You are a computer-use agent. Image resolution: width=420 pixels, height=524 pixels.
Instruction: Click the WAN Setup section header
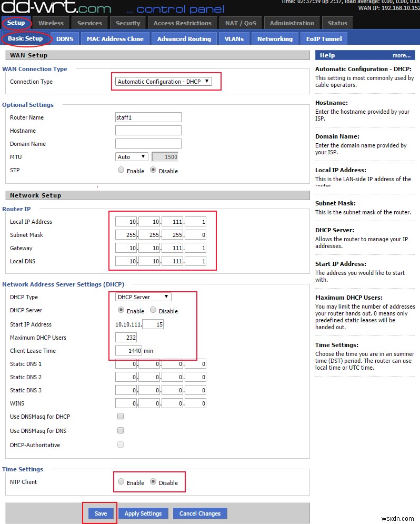pos(157,55)
